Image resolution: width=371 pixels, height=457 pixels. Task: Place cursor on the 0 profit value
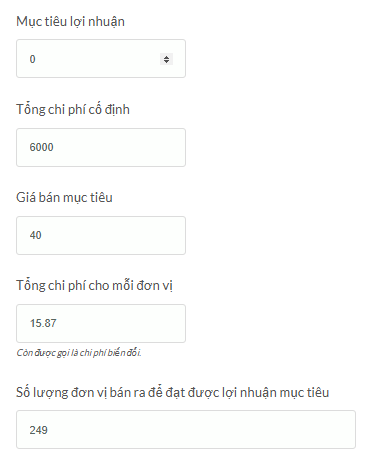point(32,59)
